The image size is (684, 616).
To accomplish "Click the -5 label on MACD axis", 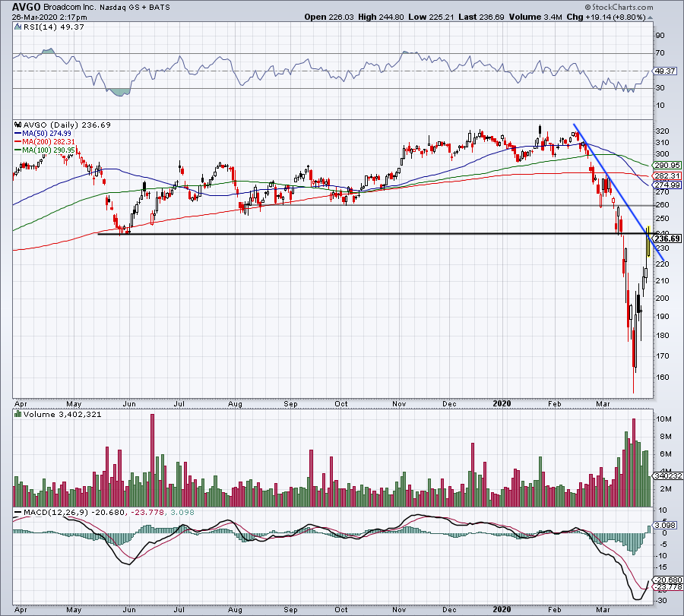I will [663, 544].
